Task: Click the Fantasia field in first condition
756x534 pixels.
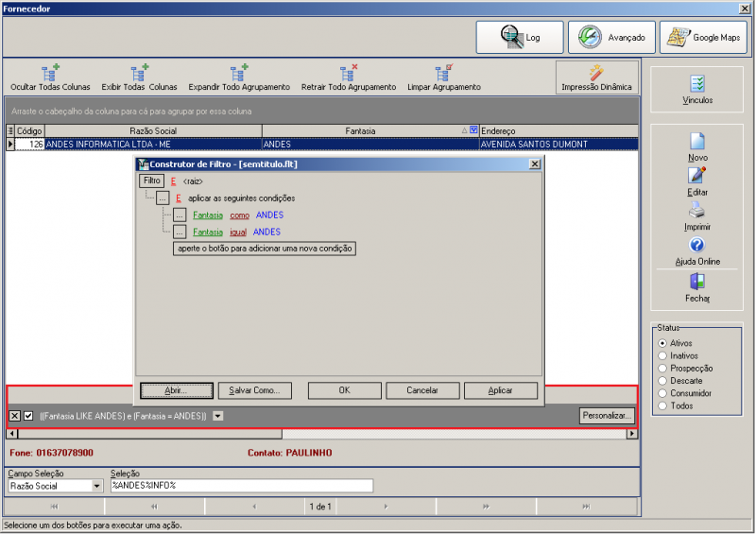Action: [x=208, y=215]
